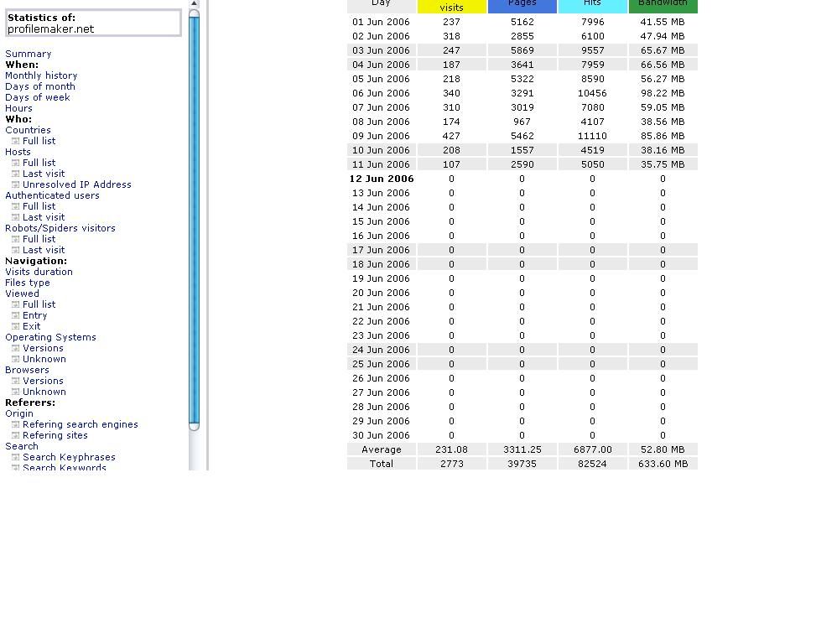Screen dimensions: 816x644
Task: Open the Hours link
Action: 18,108
